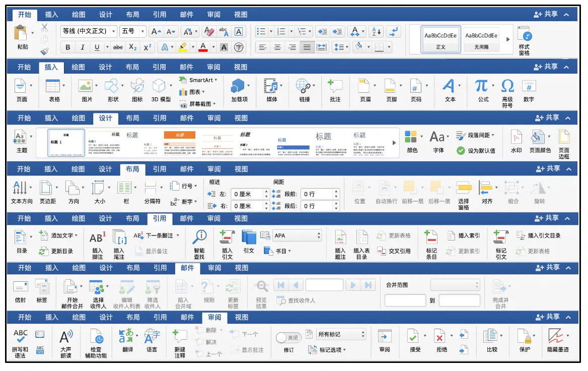Click the 形状 shapes icon
This screenshot has height=371, width=588.
(111, 86)
